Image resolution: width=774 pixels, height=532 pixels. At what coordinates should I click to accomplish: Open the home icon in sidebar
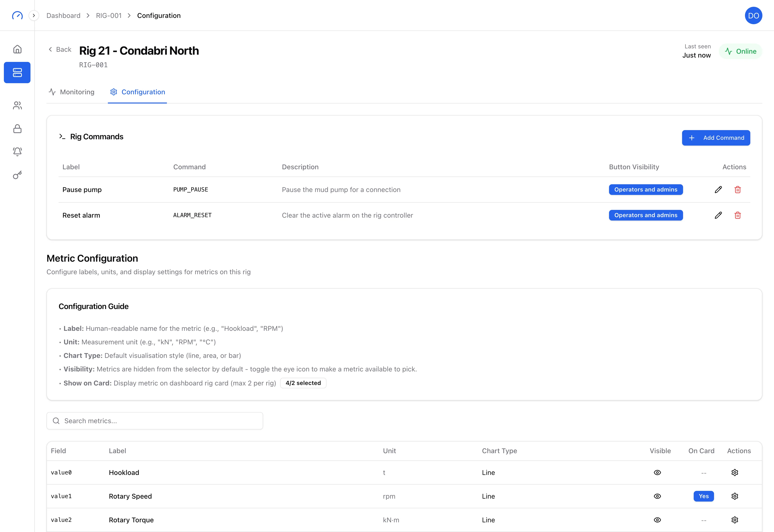tap(17, 49)
